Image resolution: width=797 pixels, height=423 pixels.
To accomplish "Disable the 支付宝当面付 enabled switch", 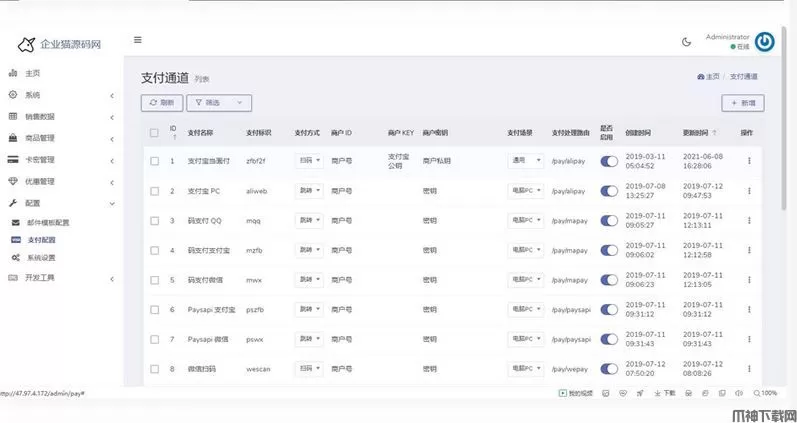I will click(608, 160).
